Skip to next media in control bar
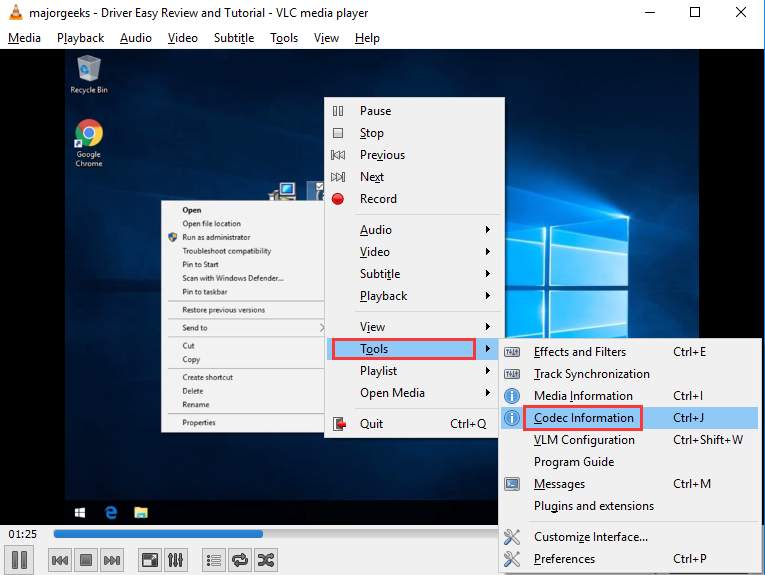 [112, 560]
